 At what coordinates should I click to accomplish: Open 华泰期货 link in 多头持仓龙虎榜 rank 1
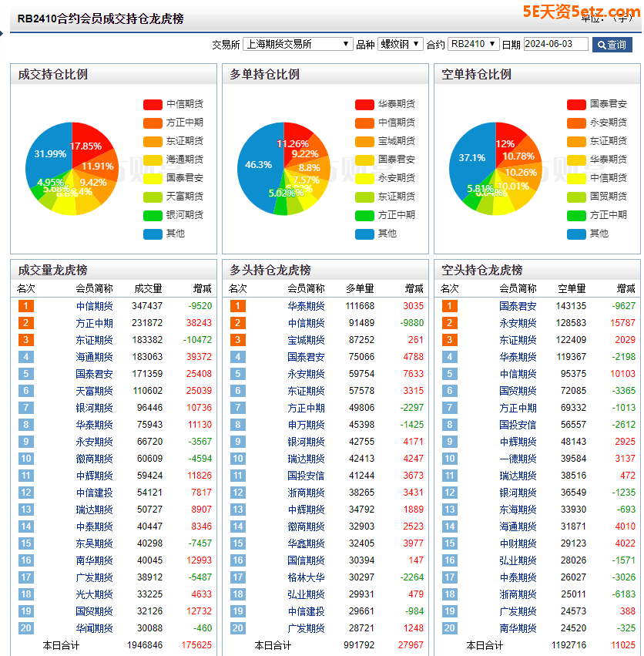point(306,306)
